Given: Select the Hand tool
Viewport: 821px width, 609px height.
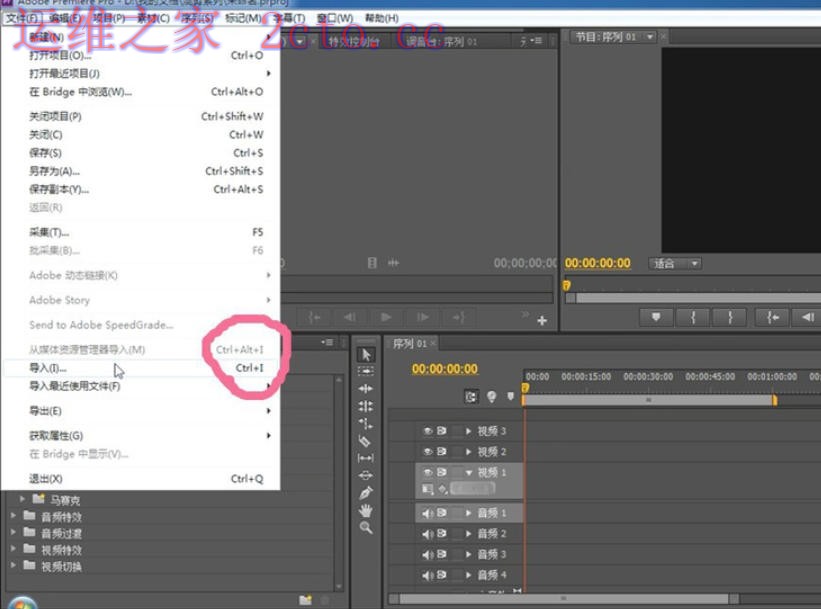Looking at the screenshot, I should pos(366,510).
